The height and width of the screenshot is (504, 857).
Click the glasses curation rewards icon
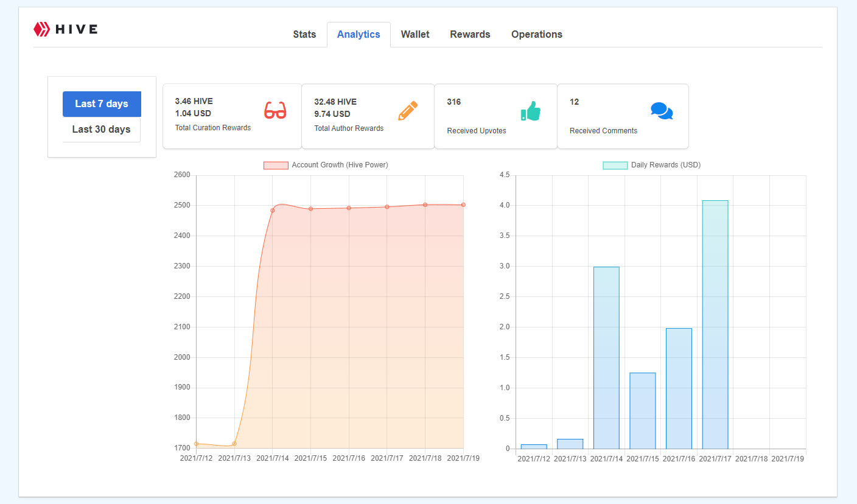275,111
